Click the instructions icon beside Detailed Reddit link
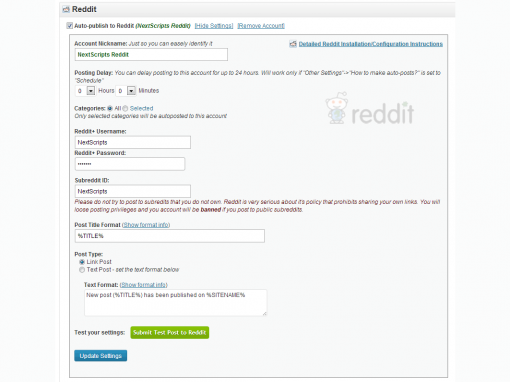This screenshot has width=510, height=382. coord(293,44)
